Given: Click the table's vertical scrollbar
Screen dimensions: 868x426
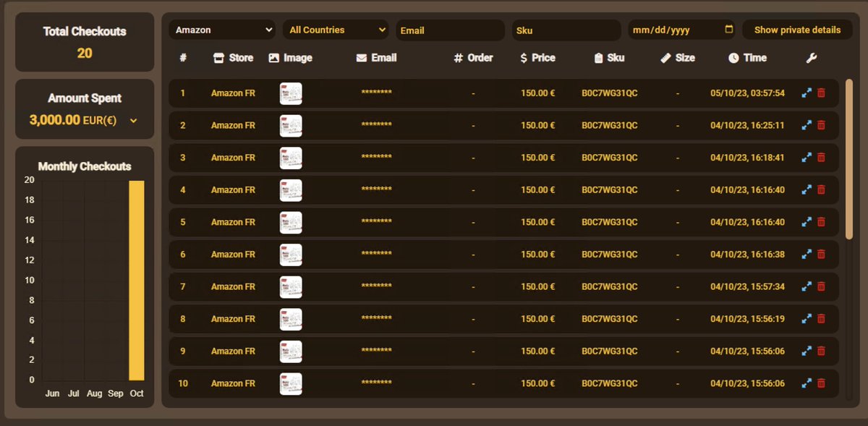Looking at the screenshot, I should (x=849, y=159).
